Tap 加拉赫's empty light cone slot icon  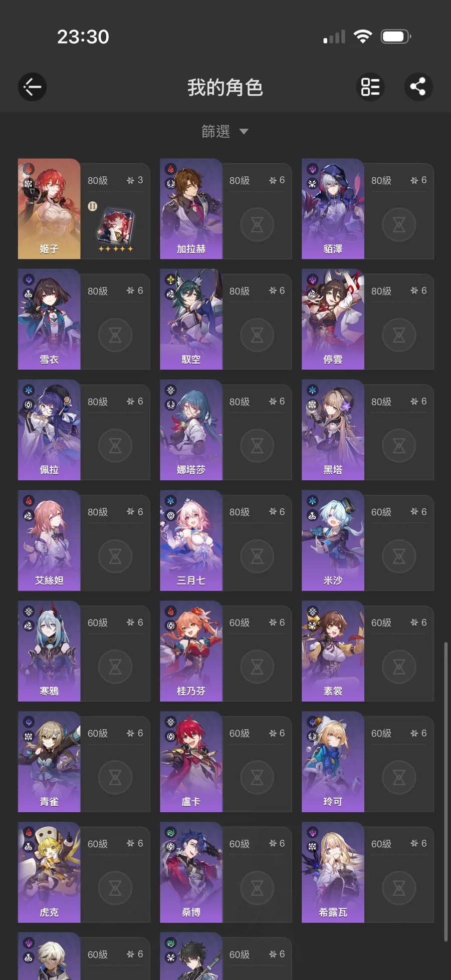click(257, 224)
